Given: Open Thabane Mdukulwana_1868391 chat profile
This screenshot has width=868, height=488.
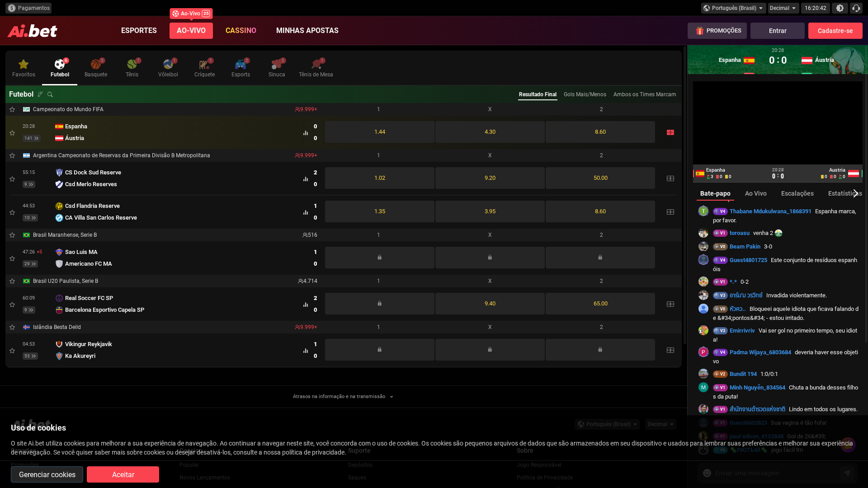Looking at the screenshot, I should pyautogui.click(x=770, y=211).
